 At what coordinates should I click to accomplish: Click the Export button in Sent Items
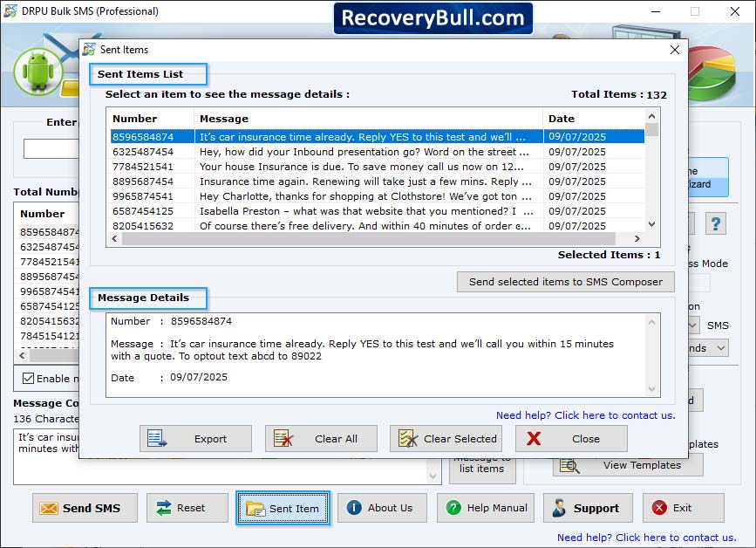195,439
